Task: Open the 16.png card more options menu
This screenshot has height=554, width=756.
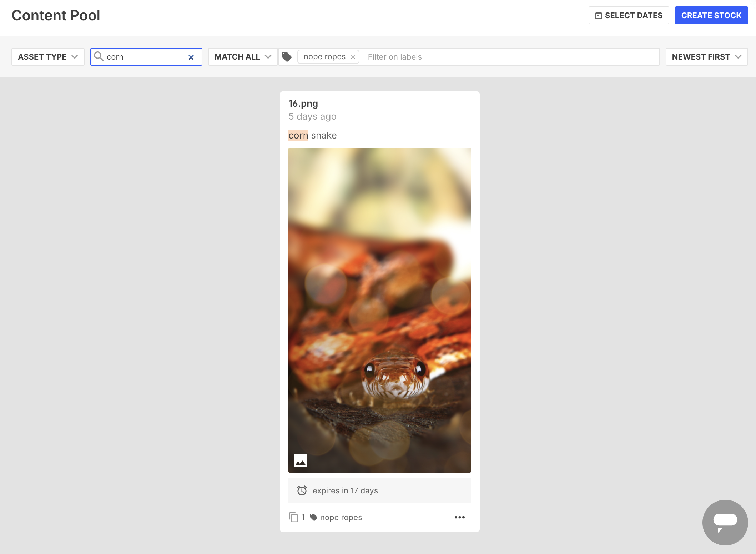Action: (x=460, y=517)
